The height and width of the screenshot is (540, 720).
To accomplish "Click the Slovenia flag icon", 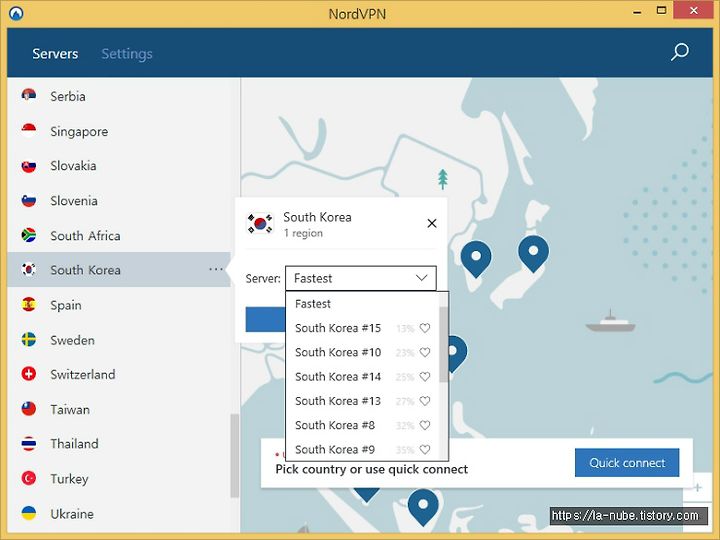I will click(29, 201).
